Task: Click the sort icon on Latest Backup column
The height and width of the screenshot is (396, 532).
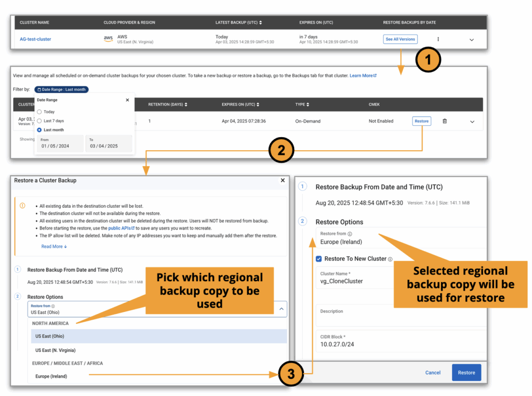Action: (x=260, y=22)
